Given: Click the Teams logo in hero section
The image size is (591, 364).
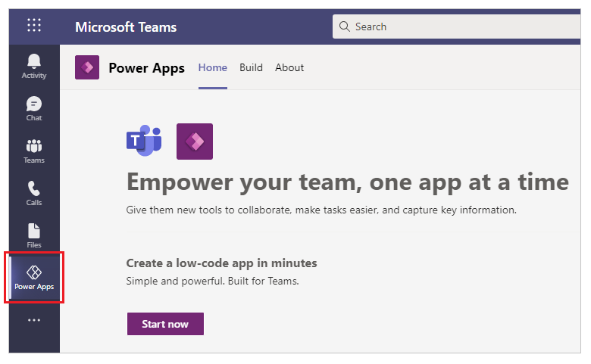Looking at the screenshot, I should (145, 141).
